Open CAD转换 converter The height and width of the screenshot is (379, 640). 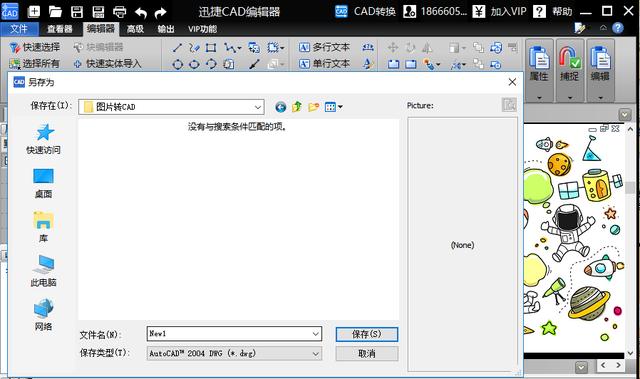tap(365, 11)
